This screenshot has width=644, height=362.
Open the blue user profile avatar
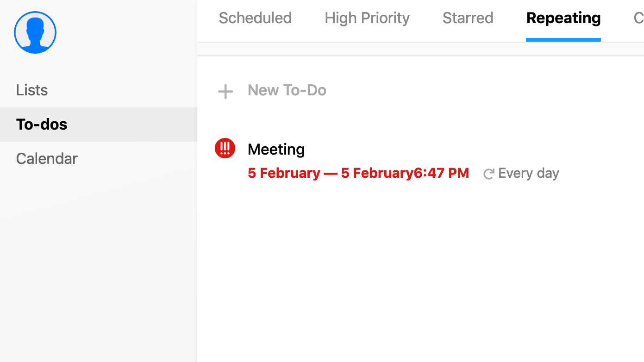[x=35, y=32]
